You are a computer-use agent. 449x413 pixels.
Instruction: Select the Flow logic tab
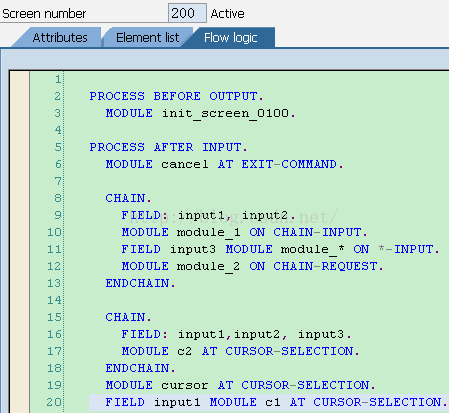(x=231, y=37)
